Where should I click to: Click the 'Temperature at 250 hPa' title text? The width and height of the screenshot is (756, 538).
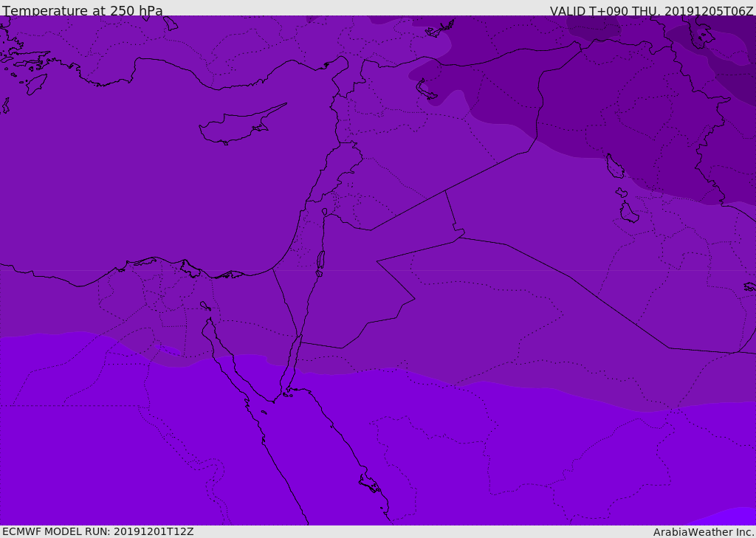tap(83, 10)
